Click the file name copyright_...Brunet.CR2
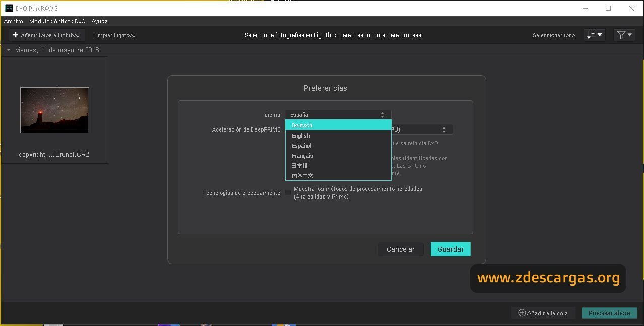Viewport: 644px width, 326px height. [54, 155]
